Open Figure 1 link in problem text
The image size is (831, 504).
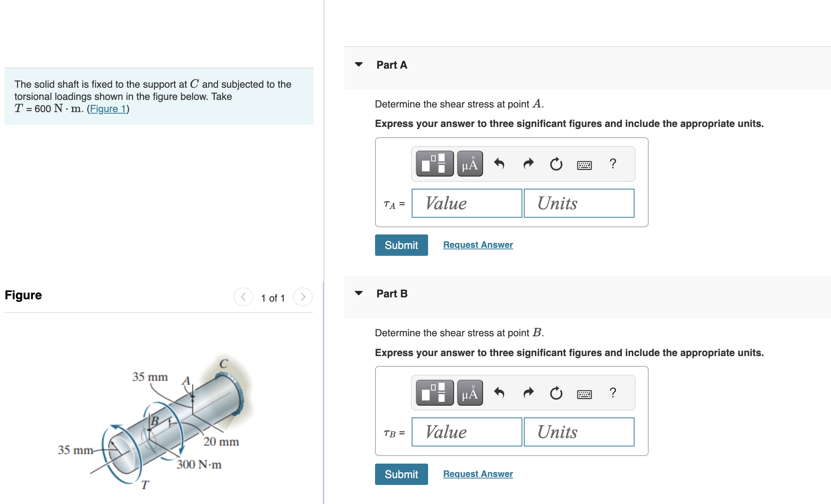[x=108, y=109]
